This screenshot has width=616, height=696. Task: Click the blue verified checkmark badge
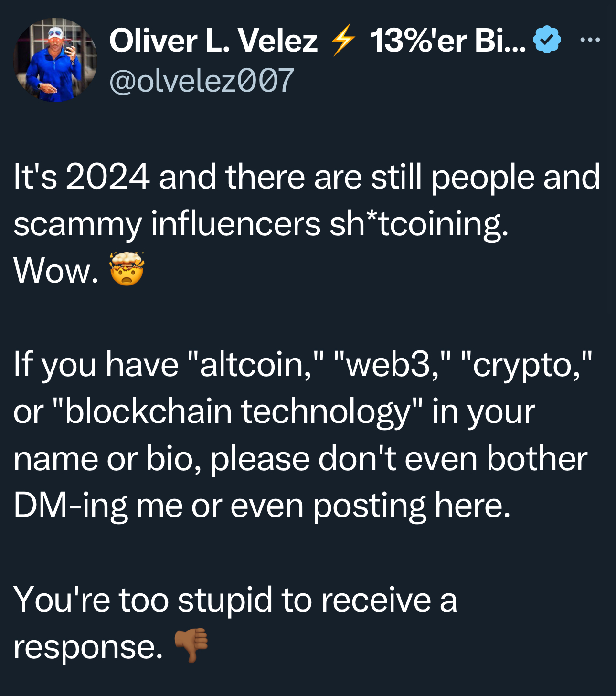click(546, 40)
